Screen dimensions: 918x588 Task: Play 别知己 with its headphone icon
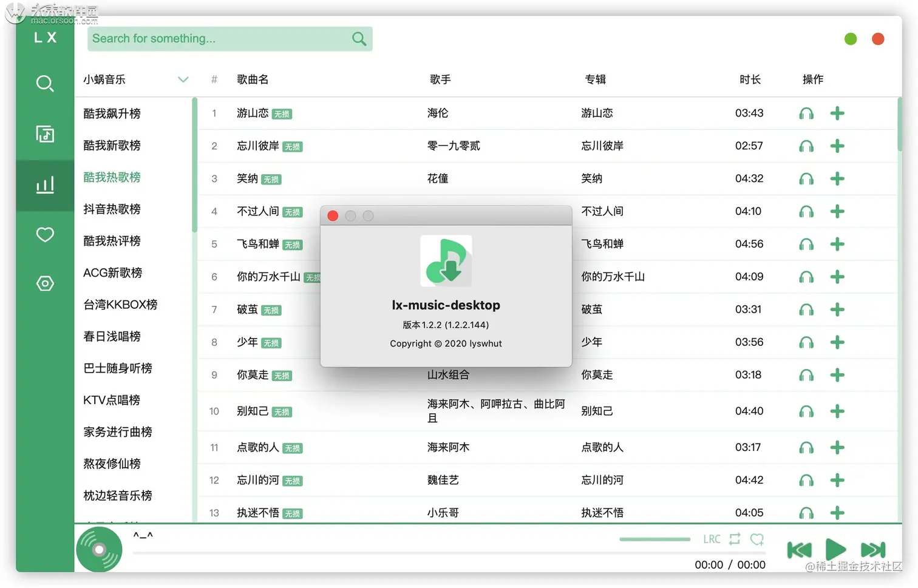(x=806, y=412)
